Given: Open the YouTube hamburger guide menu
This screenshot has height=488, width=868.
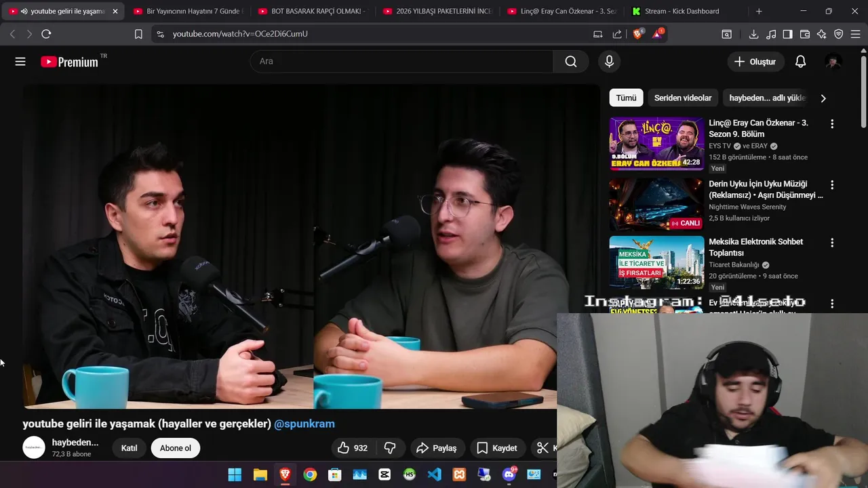Looking at the screenshot, I should pos(20,62).
